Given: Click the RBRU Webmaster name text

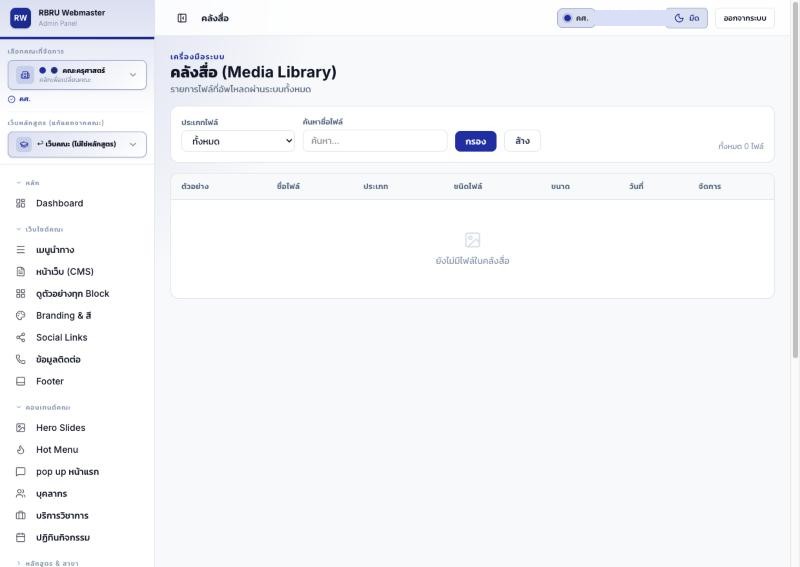Looking at the screenshot, I should click(x=72, y=13).
